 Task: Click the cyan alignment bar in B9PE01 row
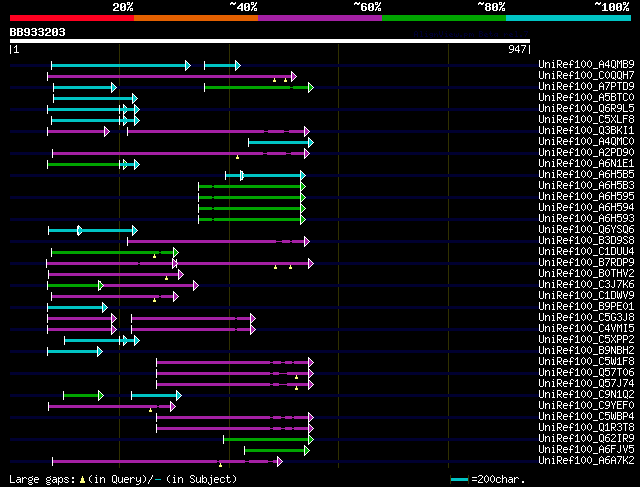(x=78, y=307)
